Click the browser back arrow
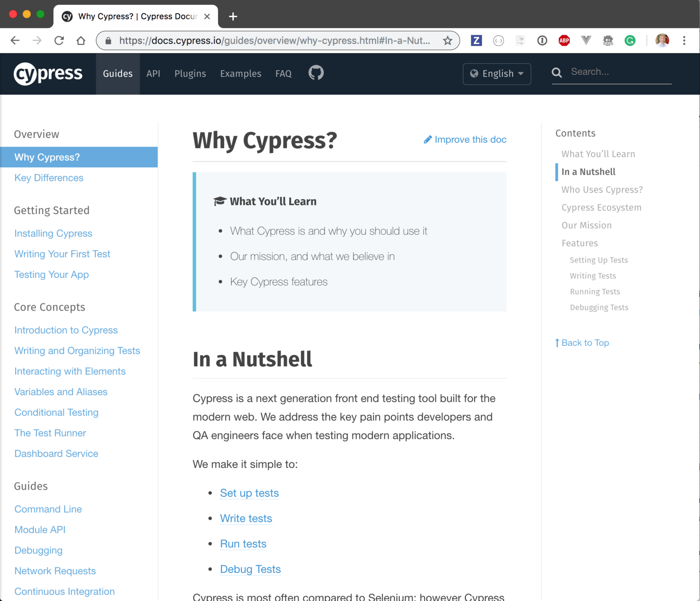Screen dimensions: 700x601 pos(15,41)
